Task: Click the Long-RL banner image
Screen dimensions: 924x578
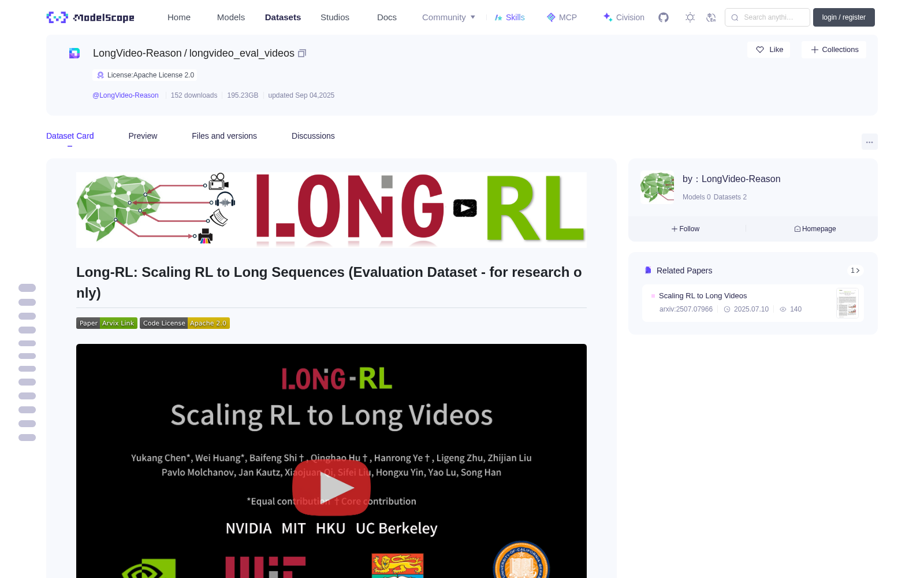Action: point(331,210)
